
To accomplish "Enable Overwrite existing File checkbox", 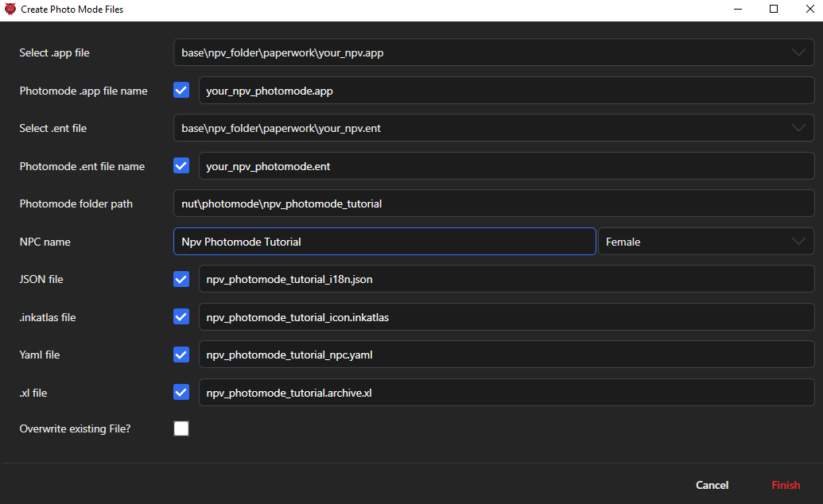I will click(181, 428).
